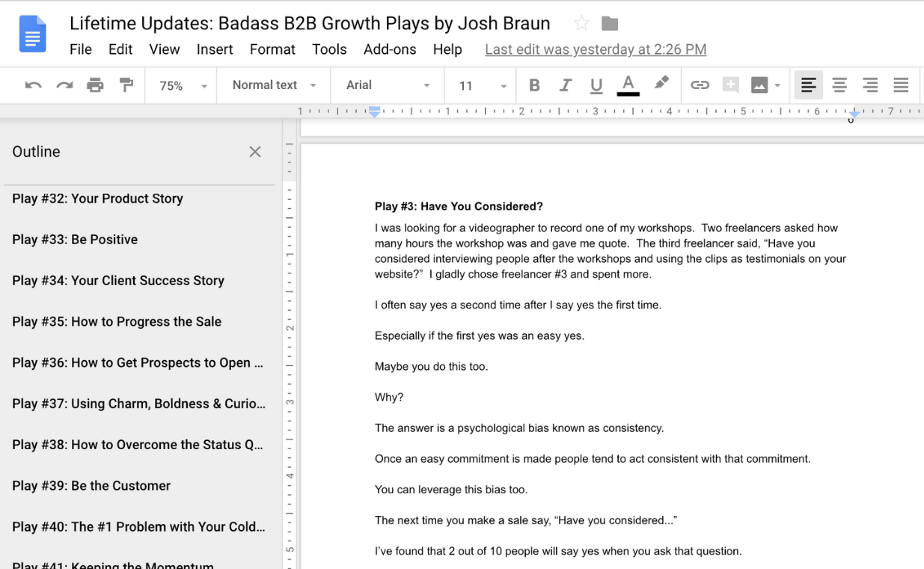Viewport: 924px width, 569px height.
Task: Close the Outline panel
Action: (x=254, y=151)
